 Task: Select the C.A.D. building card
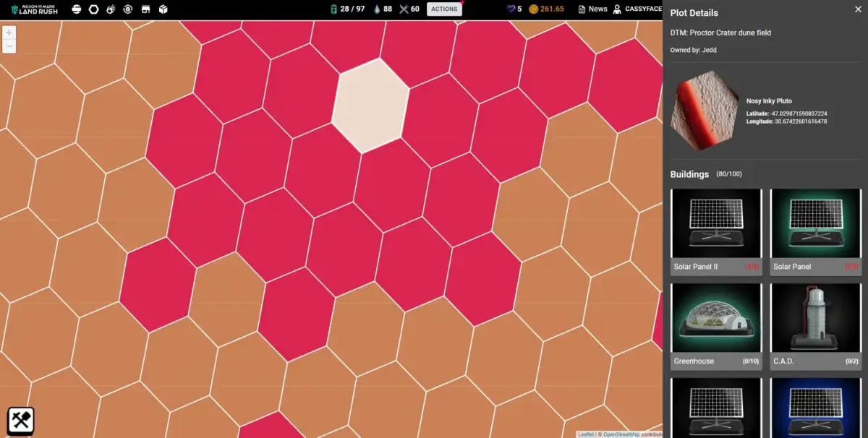click(x=815, y=324)
